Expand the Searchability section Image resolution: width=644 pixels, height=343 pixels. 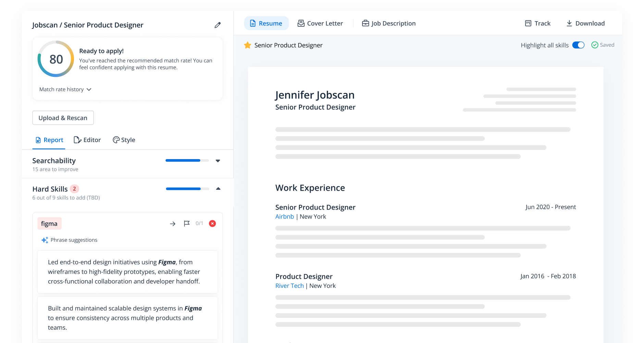pyautogui.click(x=218, y=161)
